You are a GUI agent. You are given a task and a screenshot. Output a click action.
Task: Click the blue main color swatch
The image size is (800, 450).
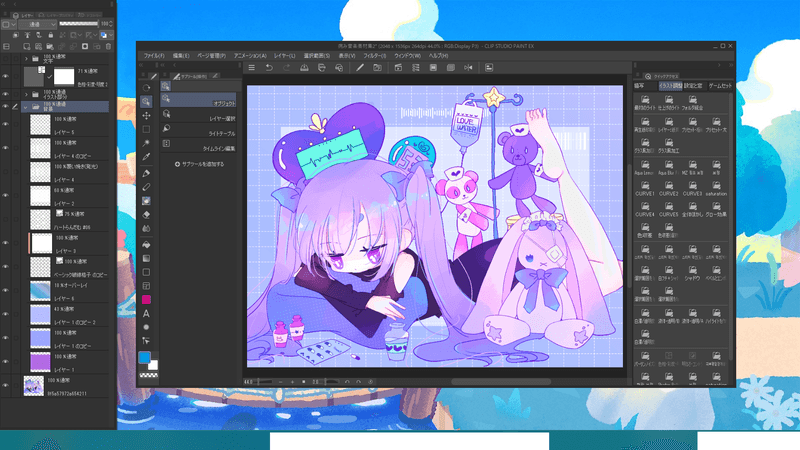pos(144,357)
